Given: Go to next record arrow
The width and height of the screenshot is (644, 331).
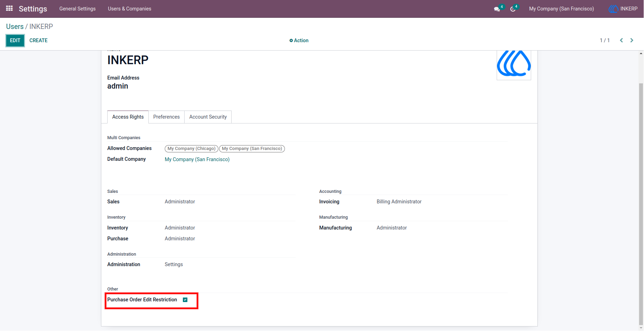Looking at the screenshot, I should pos(632,40).
